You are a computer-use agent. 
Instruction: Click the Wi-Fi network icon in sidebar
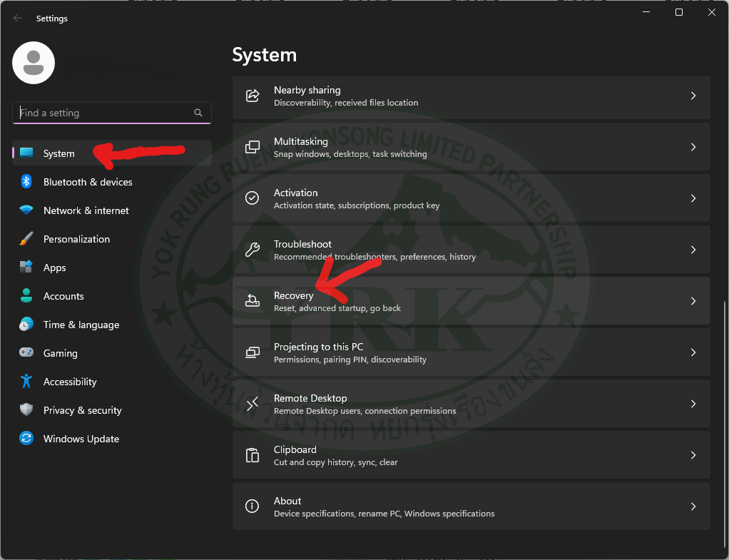26,210
